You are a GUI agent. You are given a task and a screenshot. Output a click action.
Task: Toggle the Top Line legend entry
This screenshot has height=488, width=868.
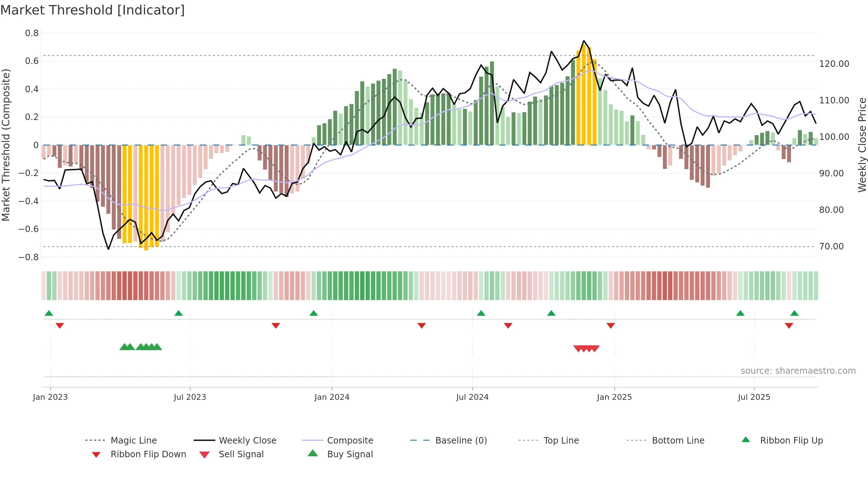pyautogui.click(x=548, y=440)
